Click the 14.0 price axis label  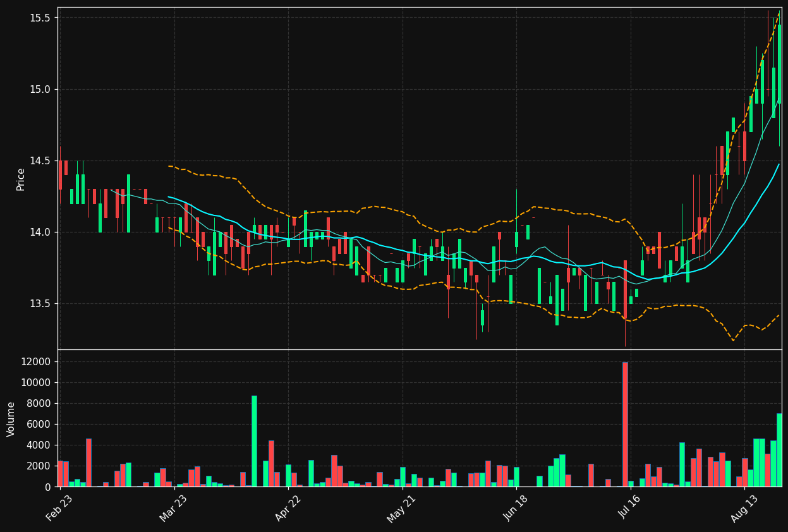[x=40, y=232]
